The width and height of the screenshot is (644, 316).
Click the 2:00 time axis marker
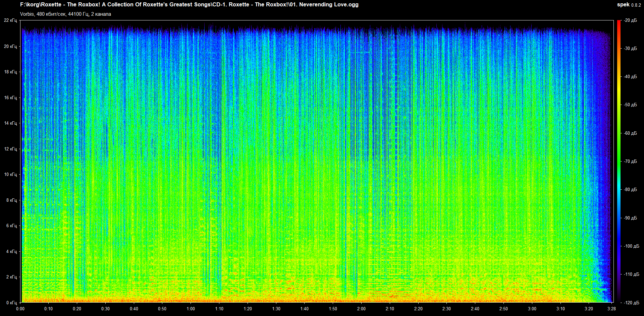361,309
